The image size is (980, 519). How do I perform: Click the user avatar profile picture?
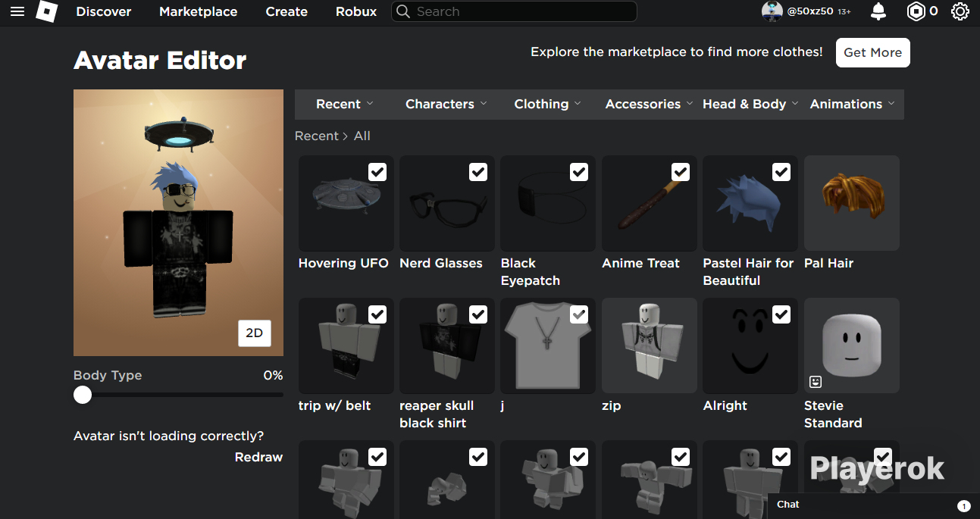point(772,11)
